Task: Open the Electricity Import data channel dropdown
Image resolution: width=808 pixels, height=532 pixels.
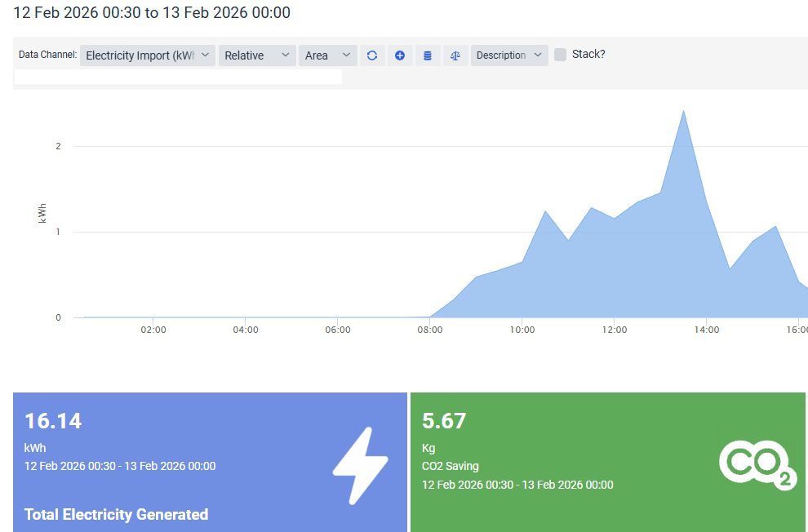Action: tap(148, 55)
